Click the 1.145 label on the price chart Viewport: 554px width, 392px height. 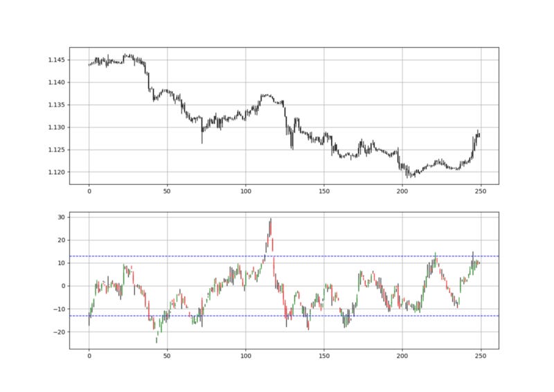click(x=57, y=60)
